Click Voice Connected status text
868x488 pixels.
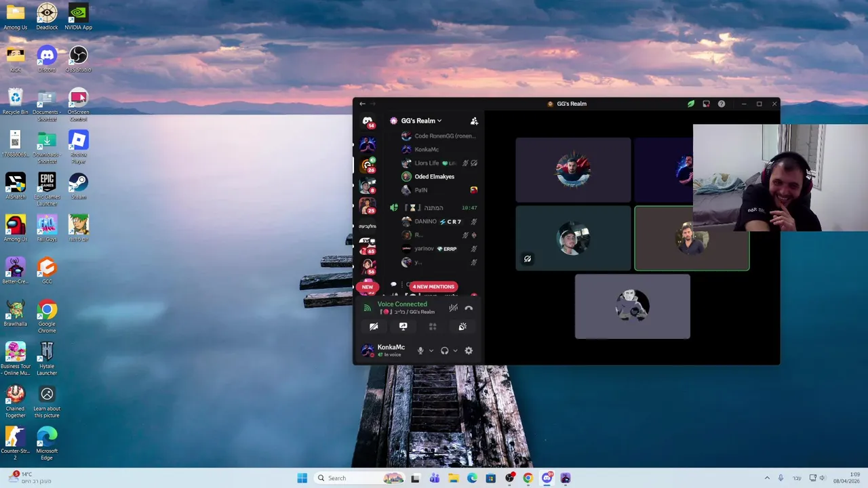tap(402, 304)
